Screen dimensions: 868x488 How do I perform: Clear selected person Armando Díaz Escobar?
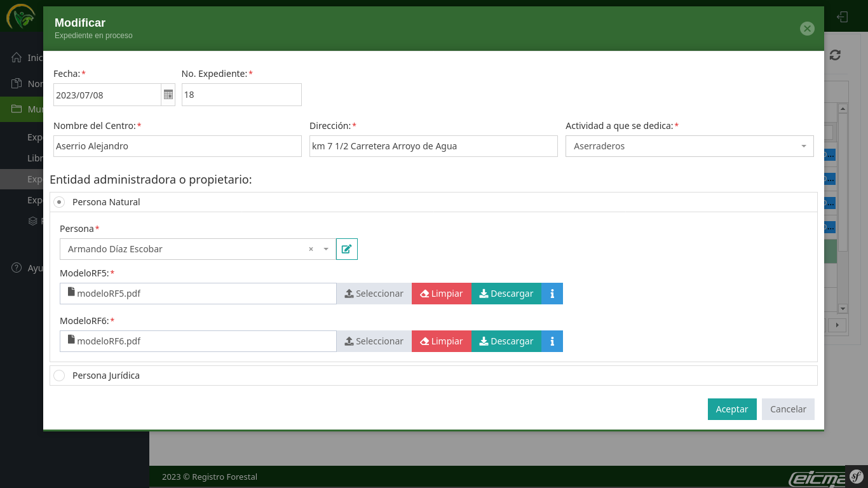(311, 249)
